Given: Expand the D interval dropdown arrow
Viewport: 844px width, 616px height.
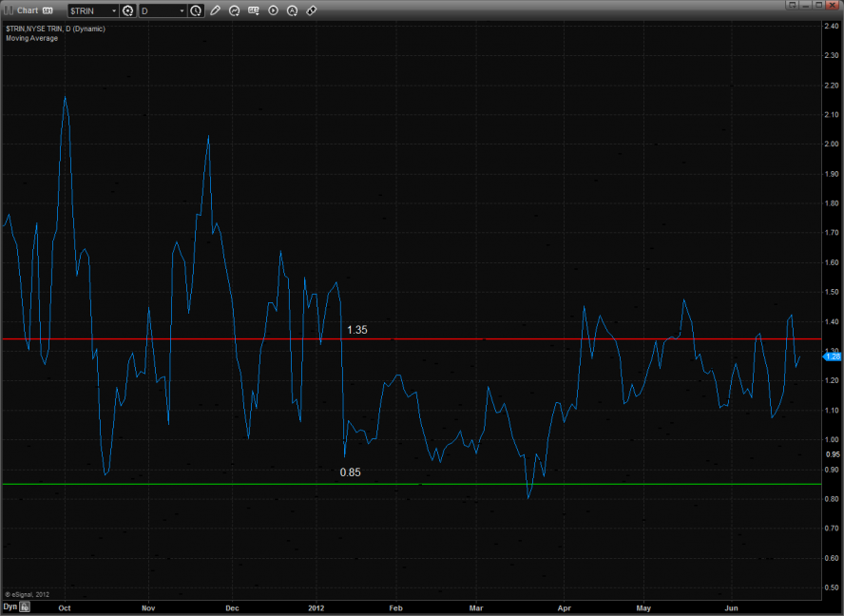Looking at the screenshot, I should (x=182, y=10).
